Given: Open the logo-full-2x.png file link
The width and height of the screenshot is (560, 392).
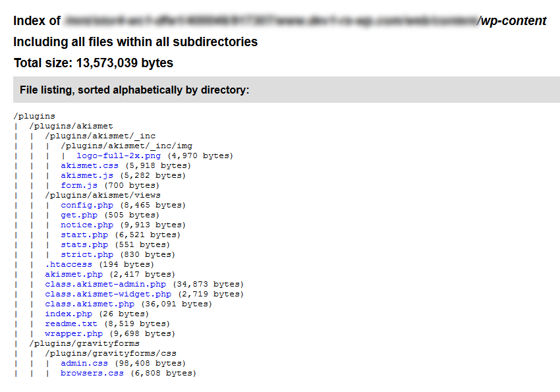Looking at the screenshot, I should coord(119,155).
